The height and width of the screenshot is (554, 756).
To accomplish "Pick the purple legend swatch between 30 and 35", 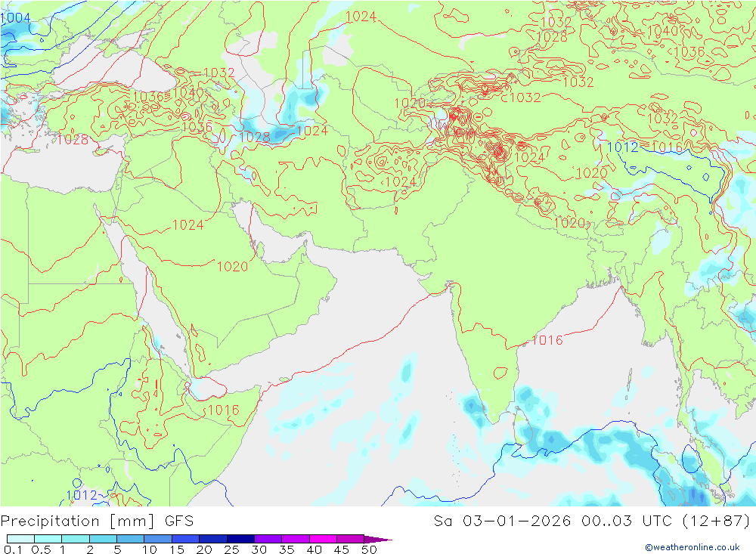I will tap(268, 539).
